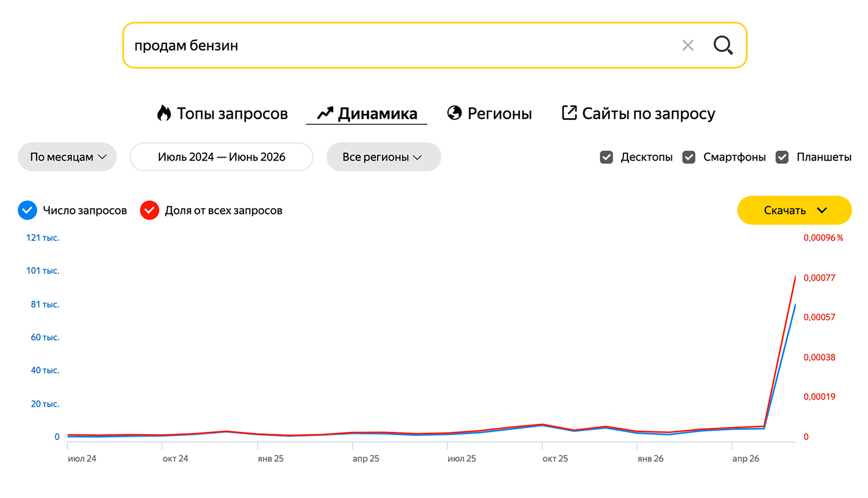Uncheck the Планшеты checkbox
868x498 pixels.
click(782, 157)
